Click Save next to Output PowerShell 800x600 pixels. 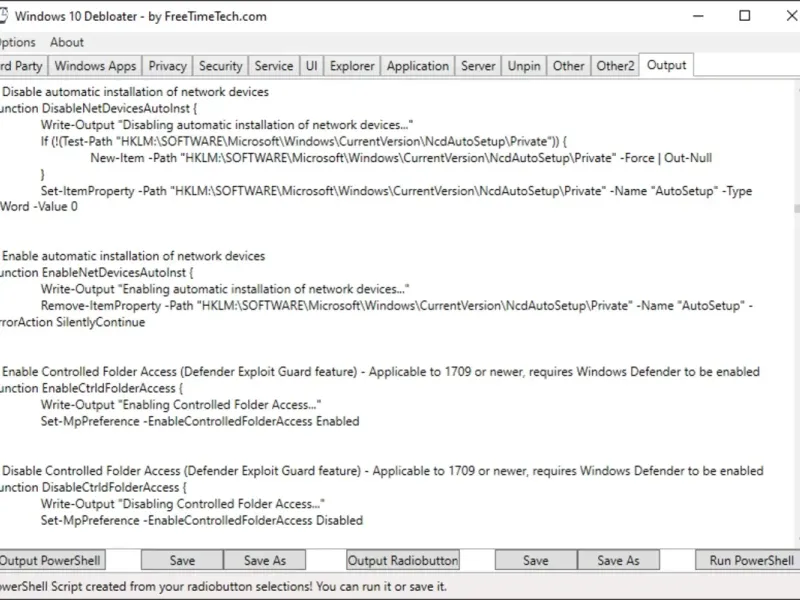point(182,560)
